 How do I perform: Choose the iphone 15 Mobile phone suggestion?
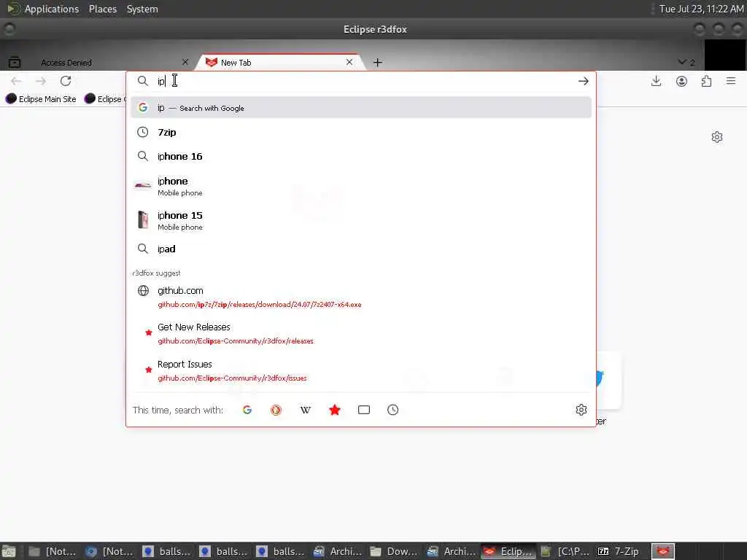361,220
